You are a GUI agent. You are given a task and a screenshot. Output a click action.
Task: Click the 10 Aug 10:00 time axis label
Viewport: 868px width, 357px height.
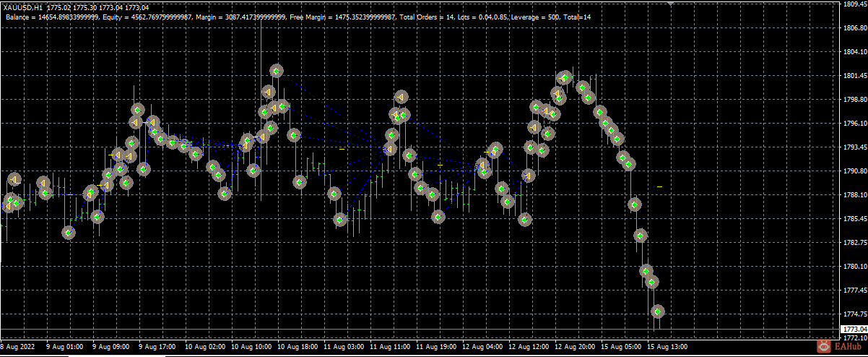point(251,348)
